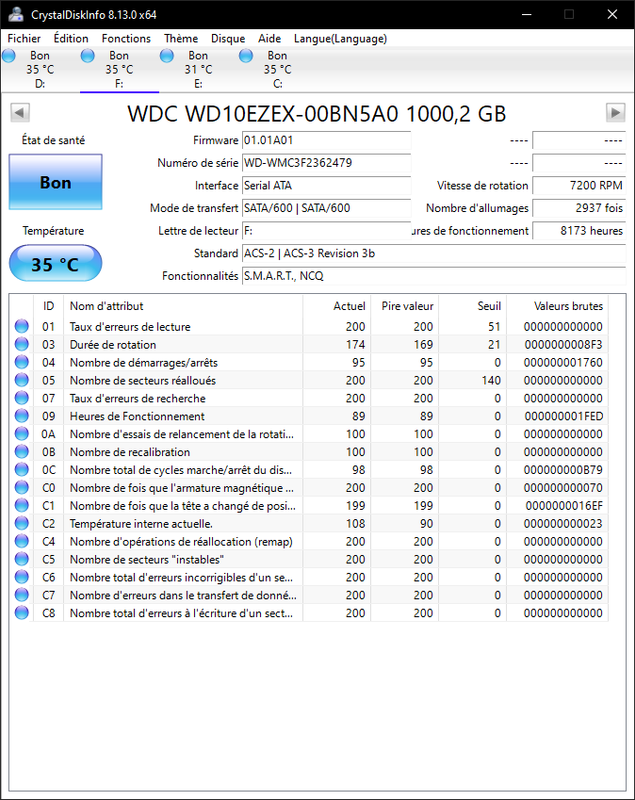Click the Seuil column header
Viewport: 635px width, 800px height.
[472, 306]
